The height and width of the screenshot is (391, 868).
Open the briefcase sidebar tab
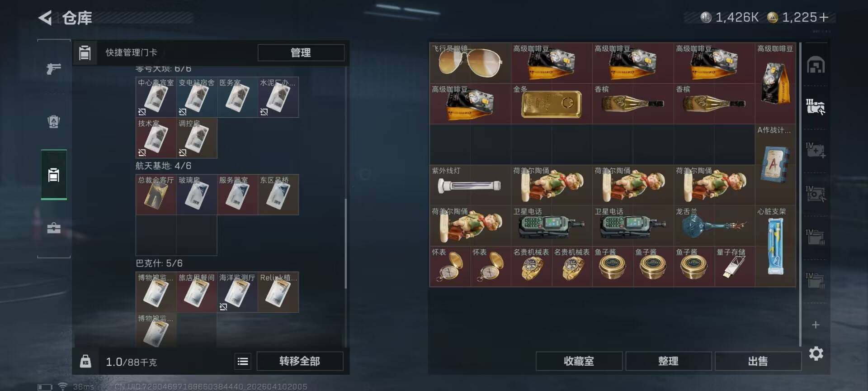tap(54, 228)
